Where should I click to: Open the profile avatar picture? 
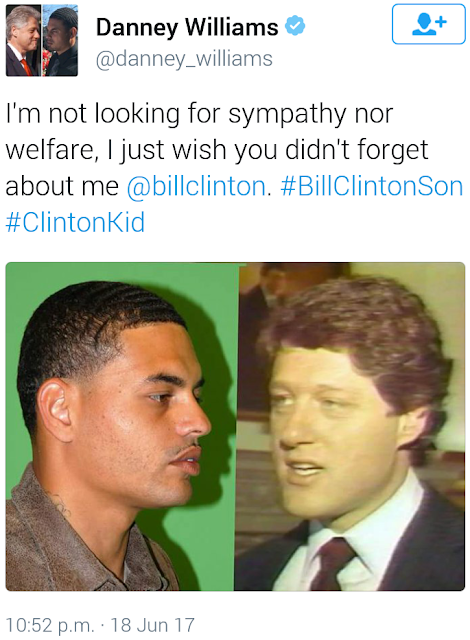42,40
